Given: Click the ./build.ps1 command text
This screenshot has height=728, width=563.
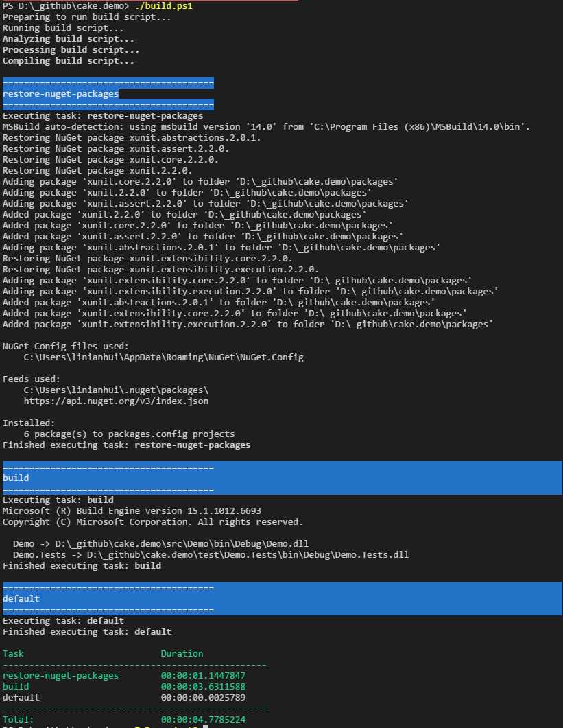Looking at the screenshot, I should pyautogui.click(x=164, y=6).
